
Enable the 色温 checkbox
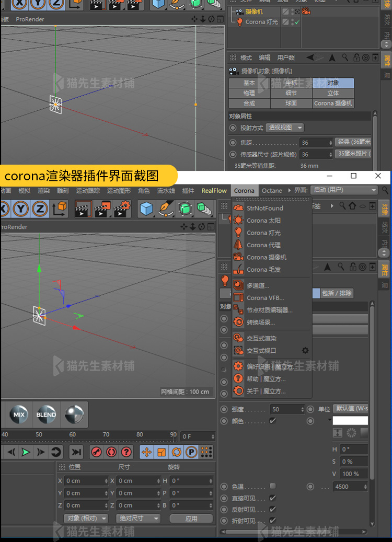click(273, 486)
